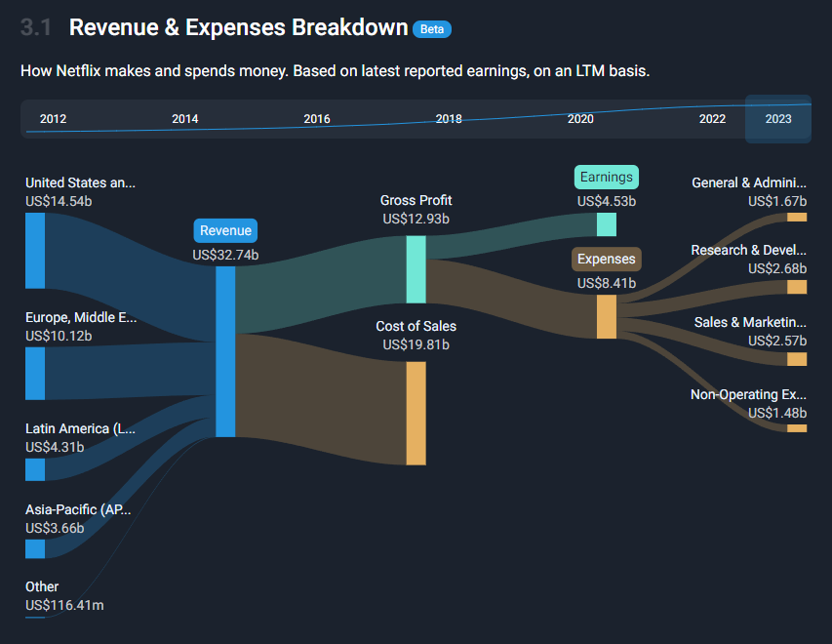The image size is (832, 644).
Task: Click the 'US$19.81b' value
Action: tap(416, 344)
